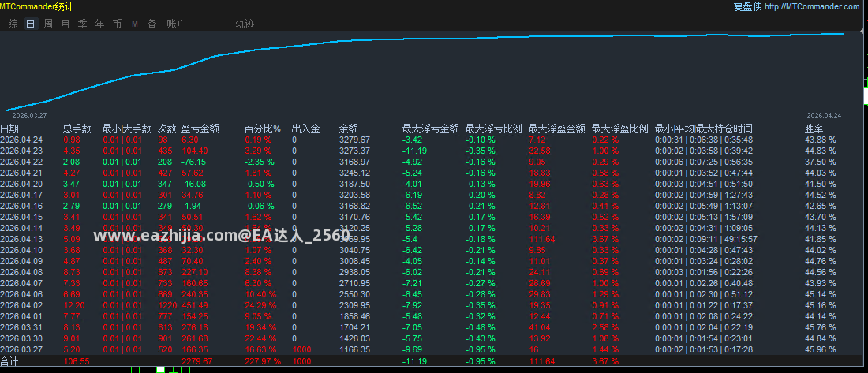
Task: Click the 最大浮亏金额 column header
Action: tap(430, 129)
